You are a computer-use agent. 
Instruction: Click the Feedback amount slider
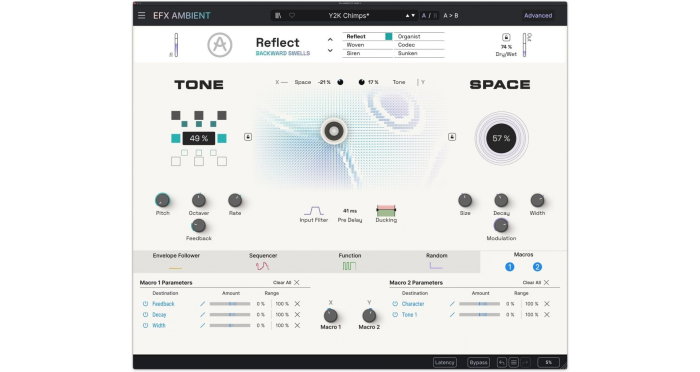click(230, 304)
